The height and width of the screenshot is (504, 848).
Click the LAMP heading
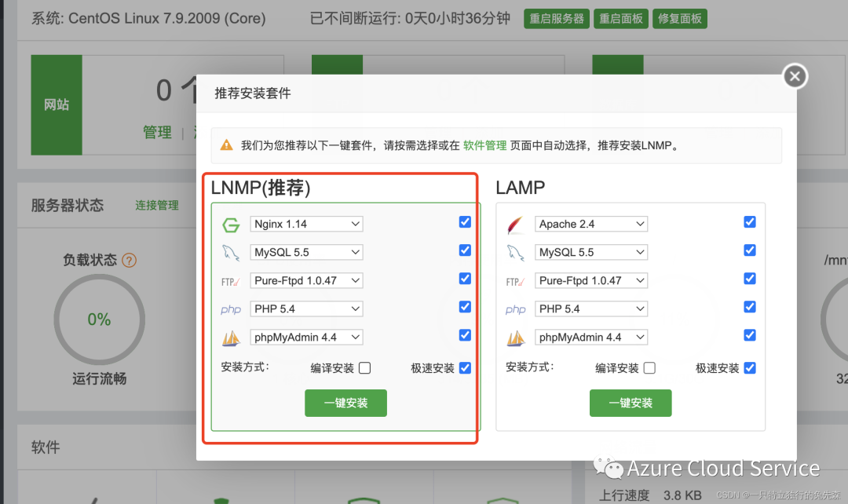(x=521, y=188)
